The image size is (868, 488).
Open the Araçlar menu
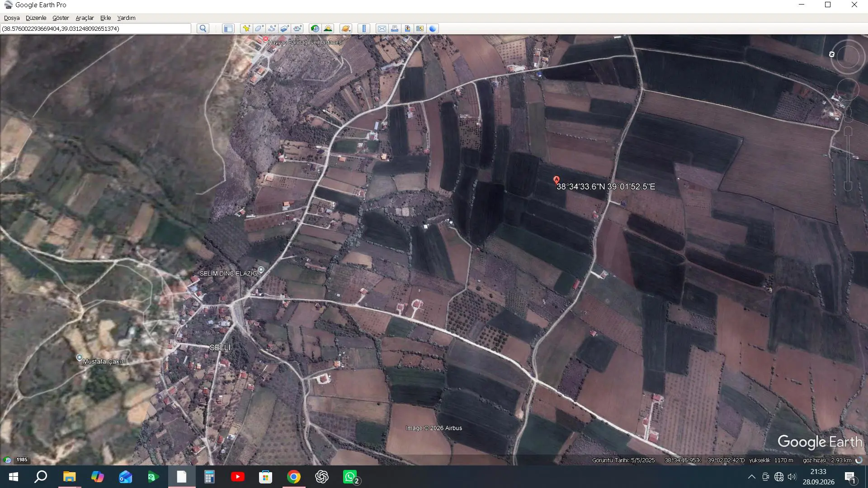(x=85, y=18)
